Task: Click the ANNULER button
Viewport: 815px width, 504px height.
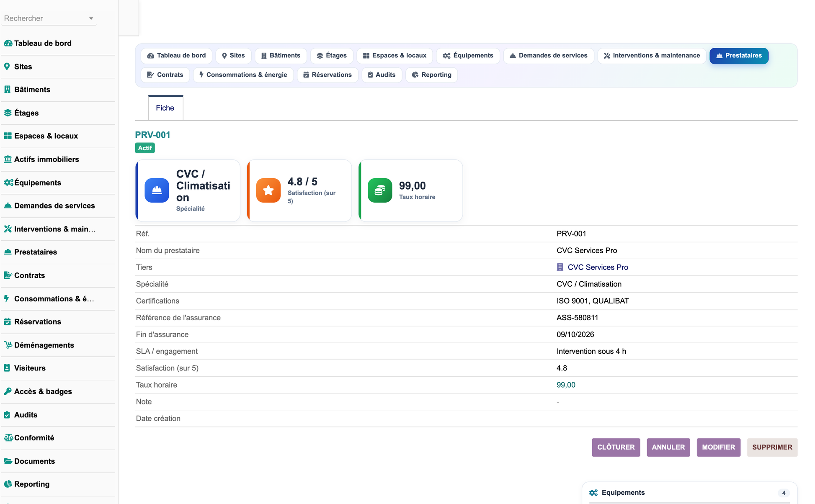Action: point(668,447)
